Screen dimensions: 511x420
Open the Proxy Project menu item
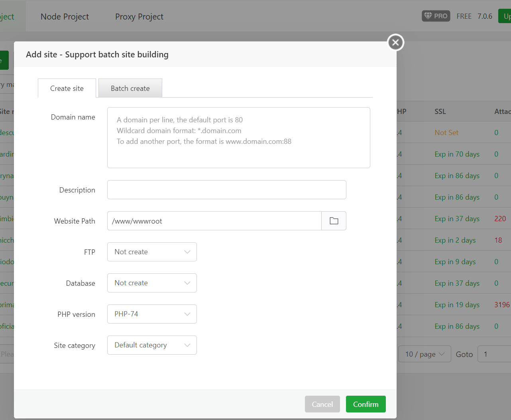139,16
